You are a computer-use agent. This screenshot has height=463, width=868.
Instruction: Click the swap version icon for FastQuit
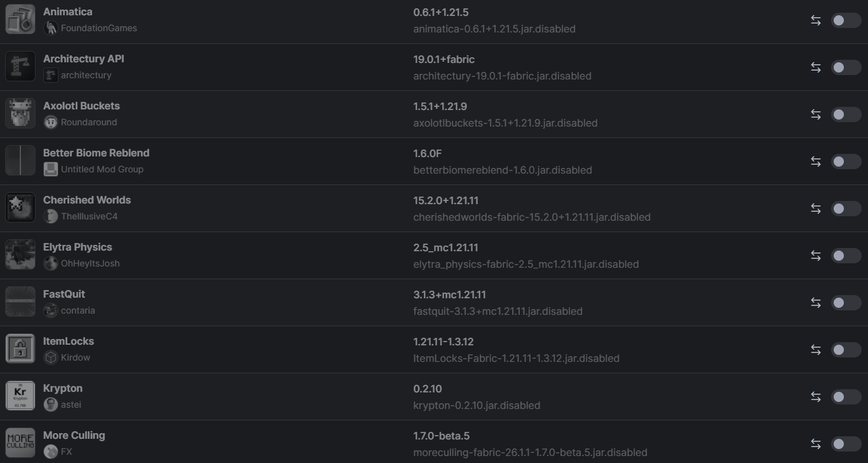(x=816, y=303)
